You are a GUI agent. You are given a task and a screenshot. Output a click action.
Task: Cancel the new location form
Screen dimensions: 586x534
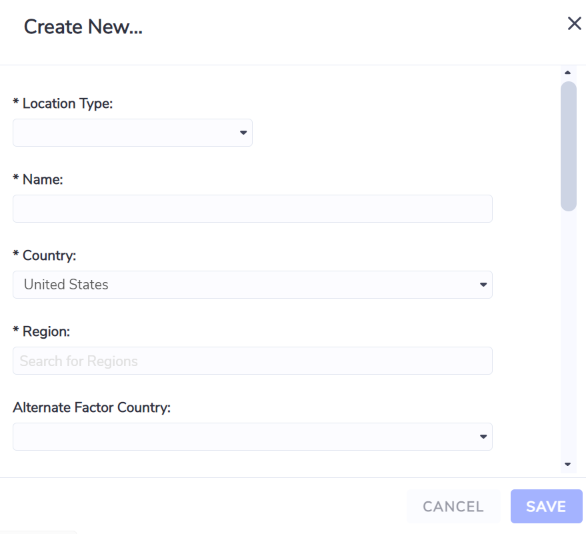click(453, 506)
